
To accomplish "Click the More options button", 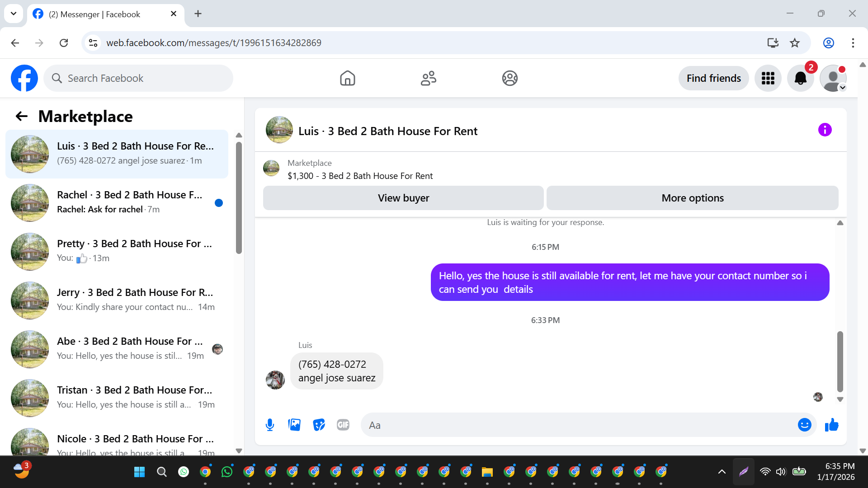I will pos(692,198).
